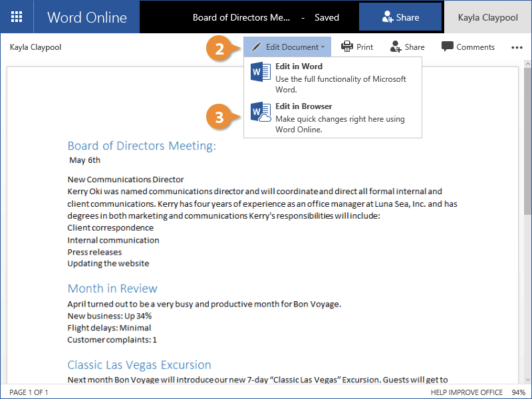Click the printer icon

point(347,47)
